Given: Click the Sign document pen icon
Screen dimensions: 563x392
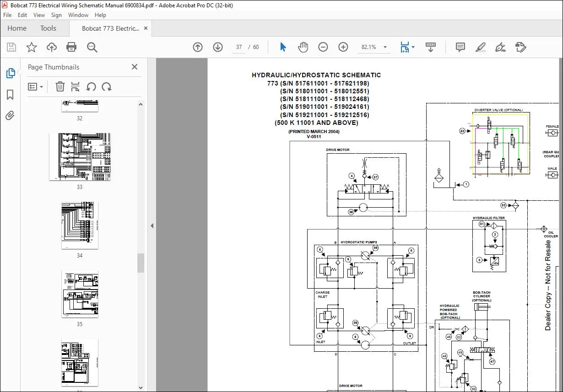Looking at the screenshot, I should coord(500,47).
